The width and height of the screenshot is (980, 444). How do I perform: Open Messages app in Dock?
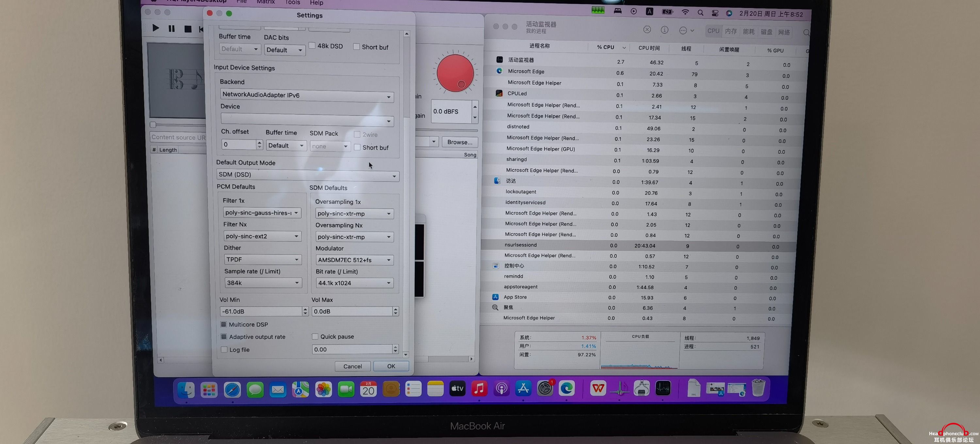coord(255,389)
